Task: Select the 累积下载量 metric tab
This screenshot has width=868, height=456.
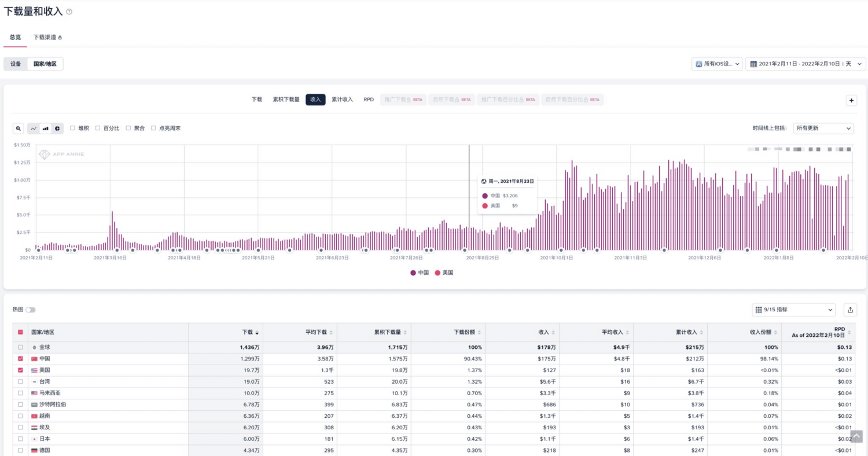Action: click(286, 100)
